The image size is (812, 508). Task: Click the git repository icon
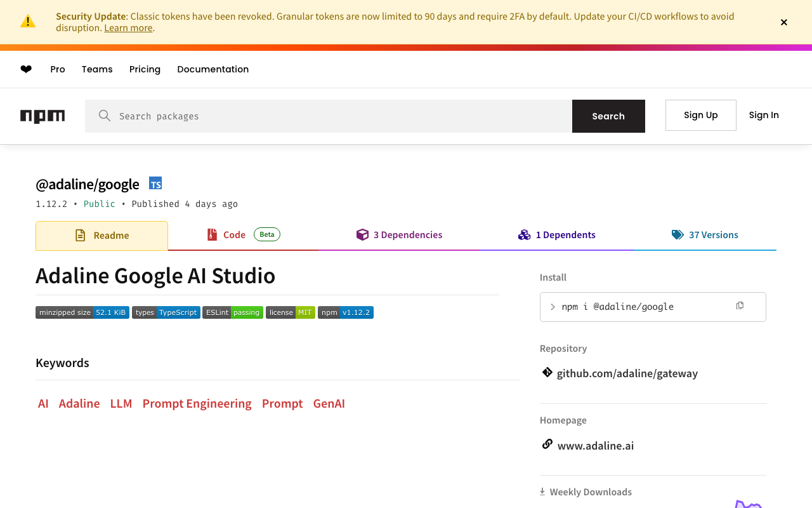[547, 373]
